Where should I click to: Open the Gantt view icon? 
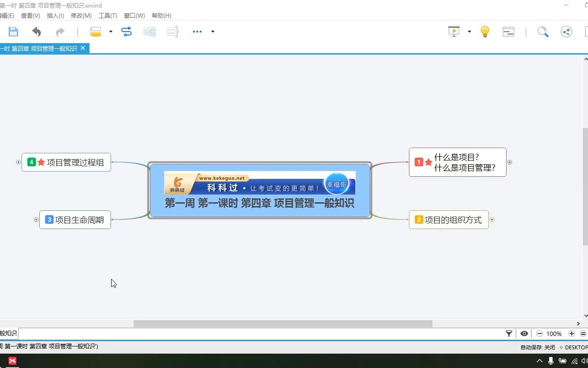(x=508, y=31)
